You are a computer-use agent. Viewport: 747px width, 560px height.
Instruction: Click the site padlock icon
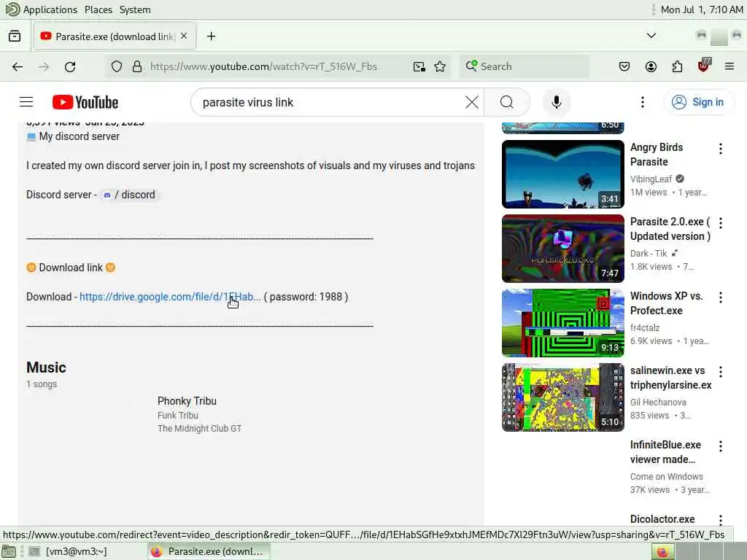pos(137,66)
